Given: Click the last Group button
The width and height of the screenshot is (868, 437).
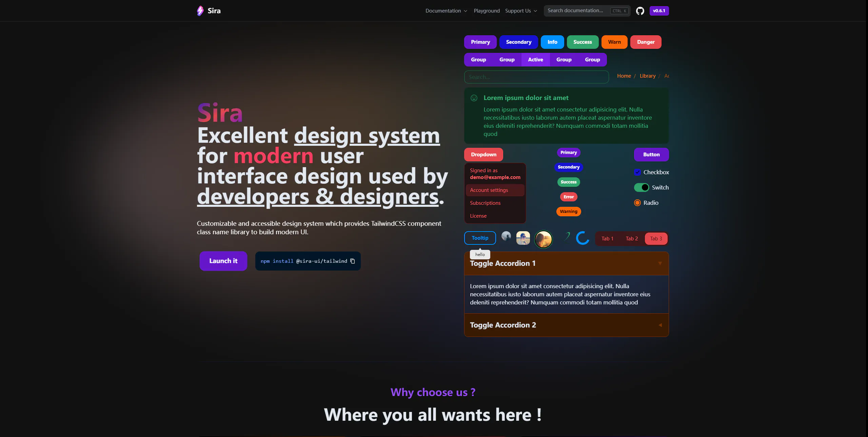Looking at the screenshot, I should click(x=592, y=60).
